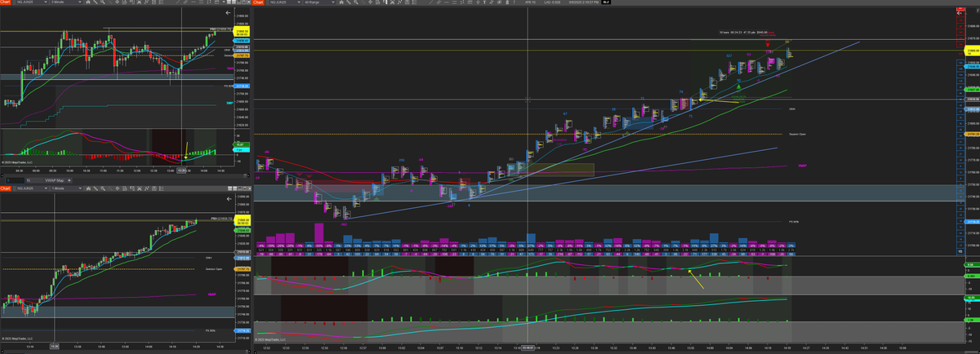This screenshot has height=354, width=980.
Task: Click drawing tools pencil icon in main chart toolbar
Action: tap(349, 3)
